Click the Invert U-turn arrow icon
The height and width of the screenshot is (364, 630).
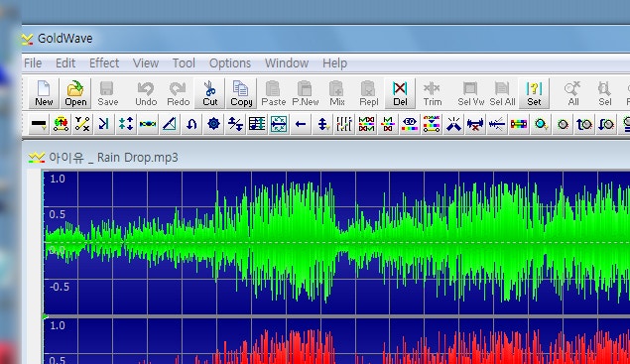pos(191,124)
